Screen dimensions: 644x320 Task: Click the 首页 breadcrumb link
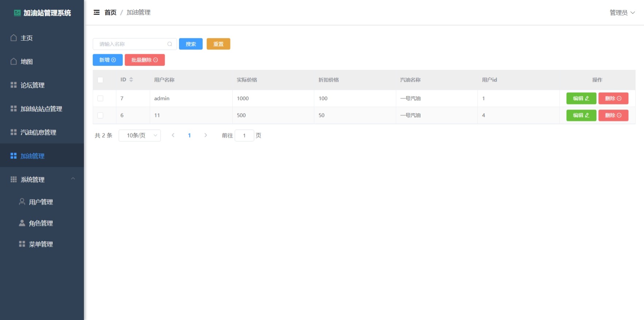110,12
